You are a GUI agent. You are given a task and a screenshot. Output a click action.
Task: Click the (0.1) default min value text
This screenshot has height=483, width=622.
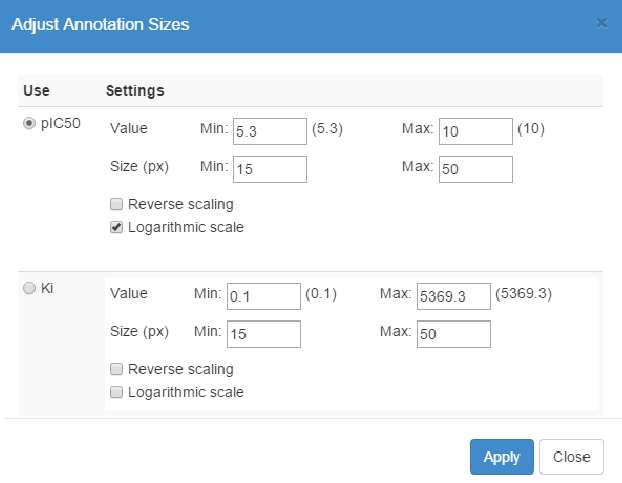click(x=321, y=293)
